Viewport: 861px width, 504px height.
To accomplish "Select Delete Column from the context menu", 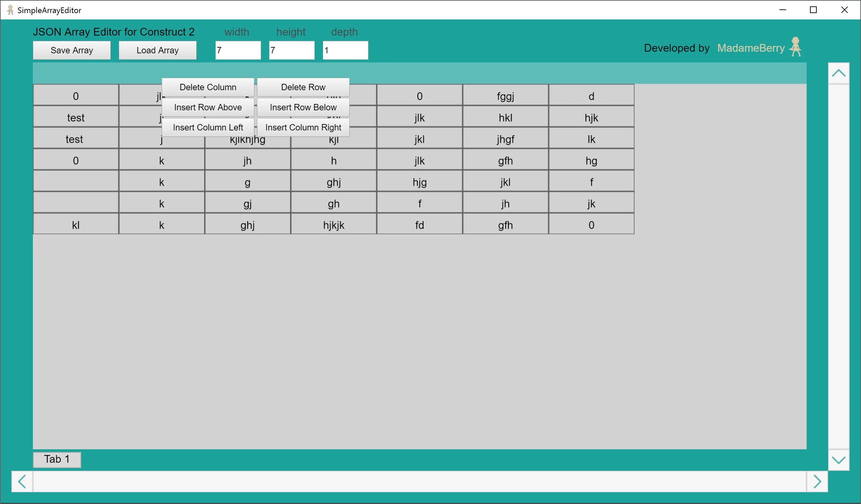I will pos(208,87).
